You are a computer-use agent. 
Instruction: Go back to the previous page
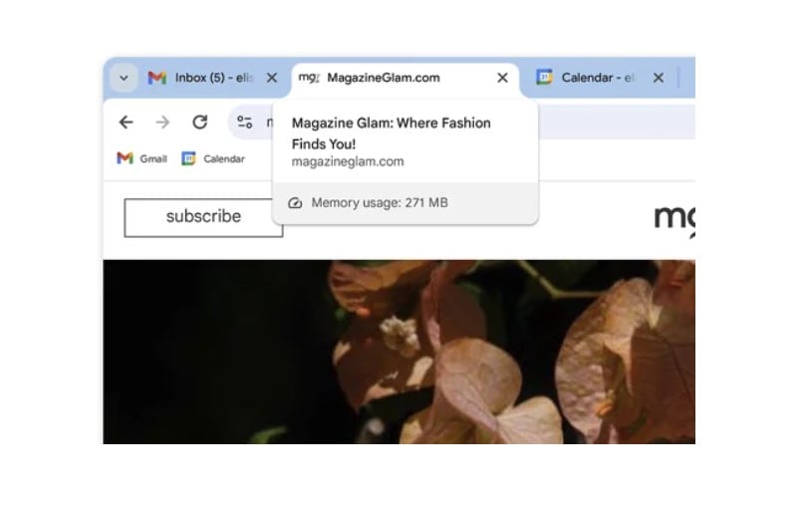tap(126, 123)
